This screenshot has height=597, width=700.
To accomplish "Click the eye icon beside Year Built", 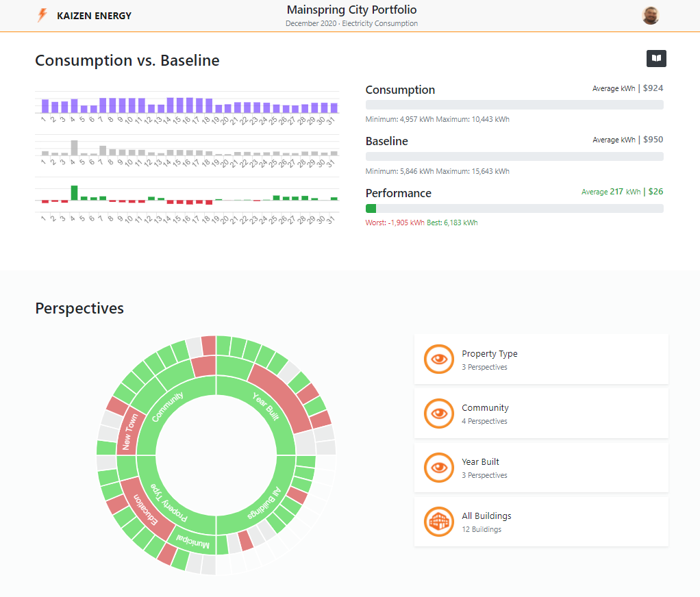I will tap(439, 468).
